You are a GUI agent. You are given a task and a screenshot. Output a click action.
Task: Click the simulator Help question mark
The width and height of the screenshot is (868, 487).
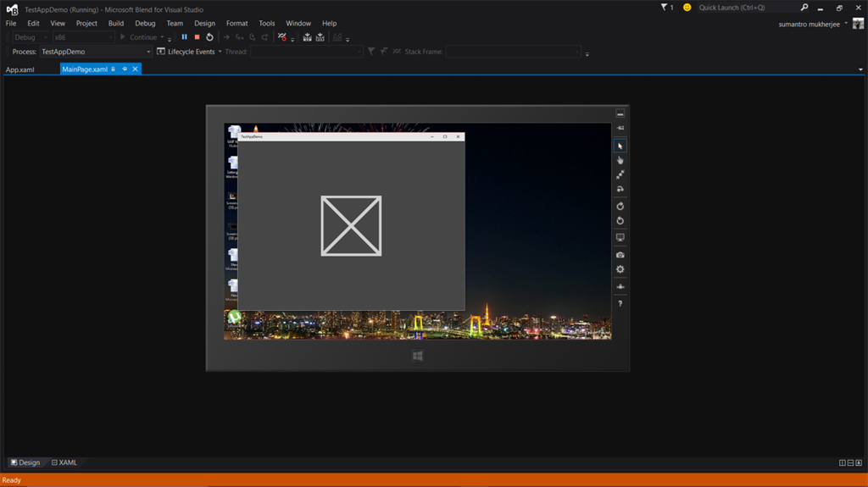point(620,303)
